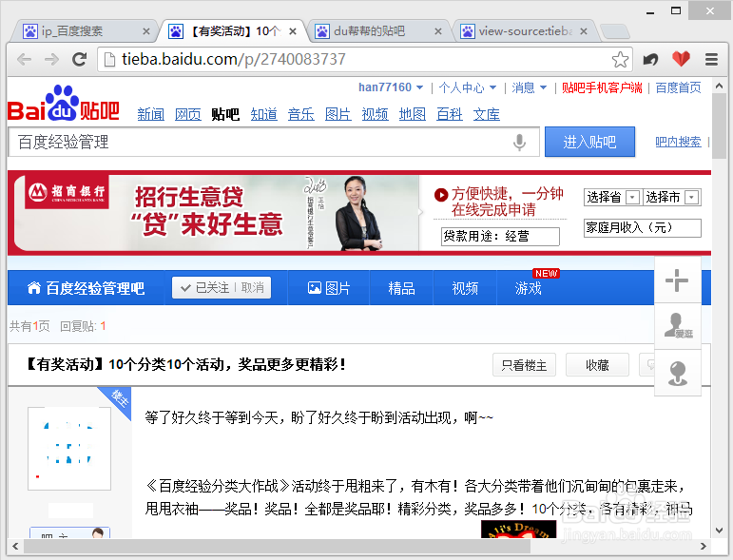
Task: Click the poster avatar thumbnail
Action: 69,448
